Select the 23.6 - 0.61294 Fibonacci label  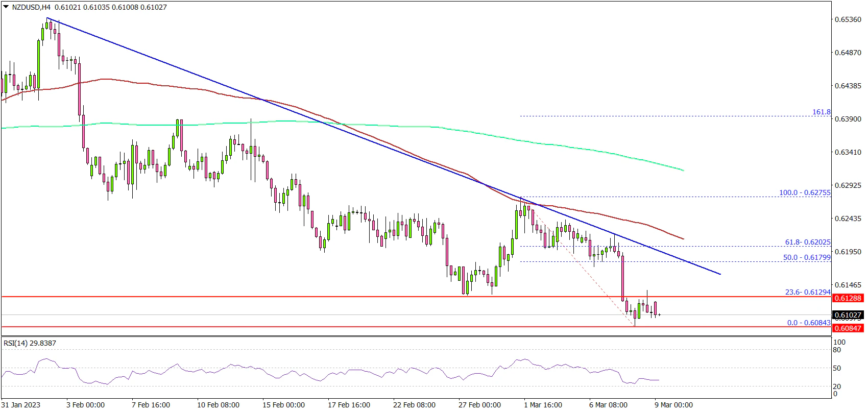[x=807, y=293]
